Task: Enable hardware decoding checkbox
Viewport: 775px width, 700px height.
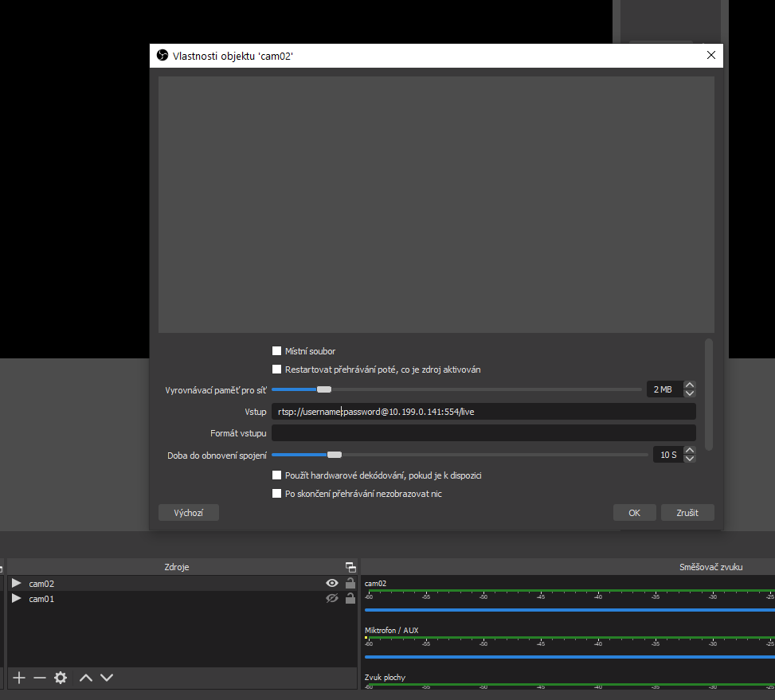Action: point(277,475)
